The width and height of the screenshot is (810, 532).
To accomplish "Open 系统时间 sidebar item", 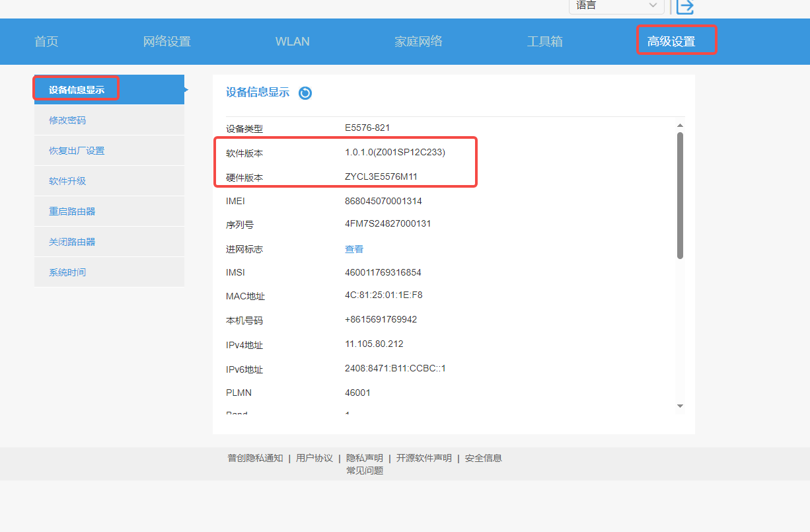I will click(x=67, y=272).
